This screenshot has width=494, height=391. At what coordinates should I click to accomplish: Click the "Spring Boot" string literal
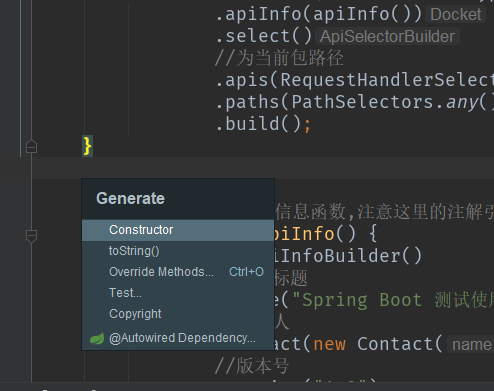click(361, 300)
